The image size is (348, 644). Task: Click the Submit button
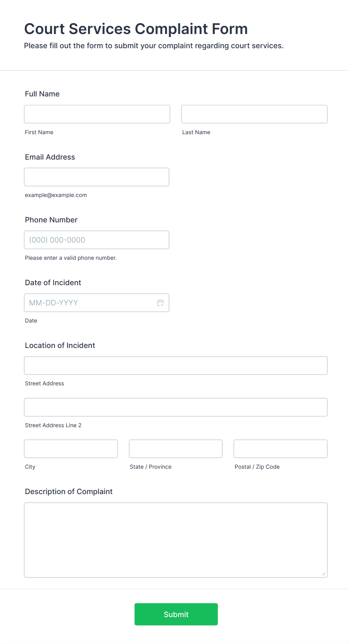coord(176,614)
